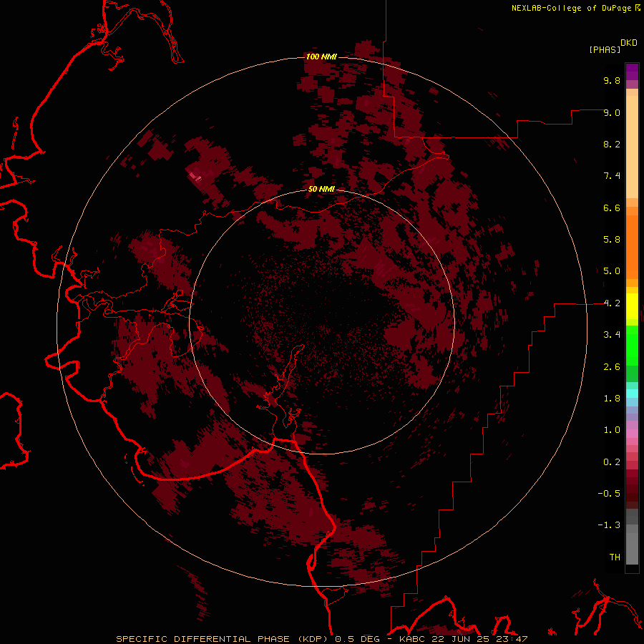Click the gray bottom segment of the color bar

[x=632, y=548]
